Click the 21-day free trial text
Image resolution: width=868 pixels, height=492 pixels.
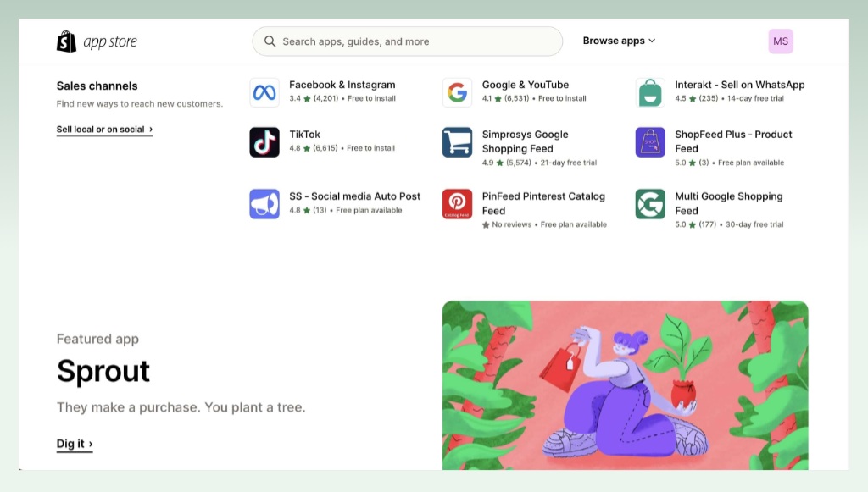569,163
